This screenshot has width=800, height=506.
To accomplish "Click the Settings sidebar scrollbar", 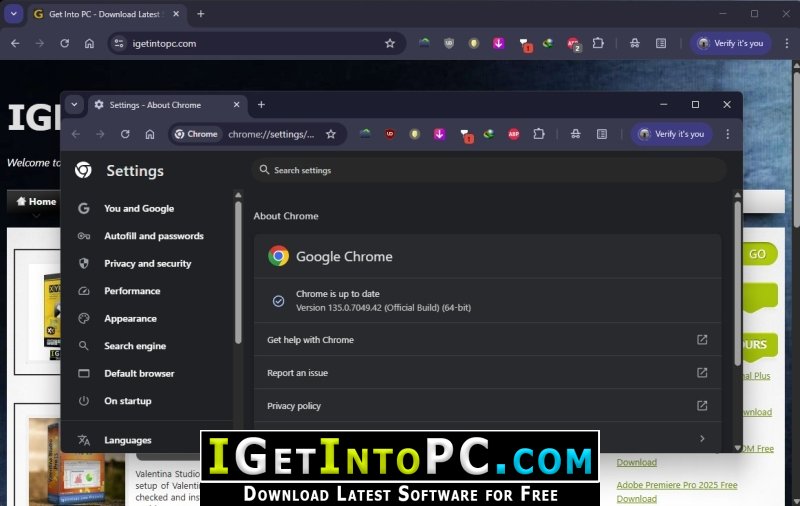I will [x=238, y=272].
